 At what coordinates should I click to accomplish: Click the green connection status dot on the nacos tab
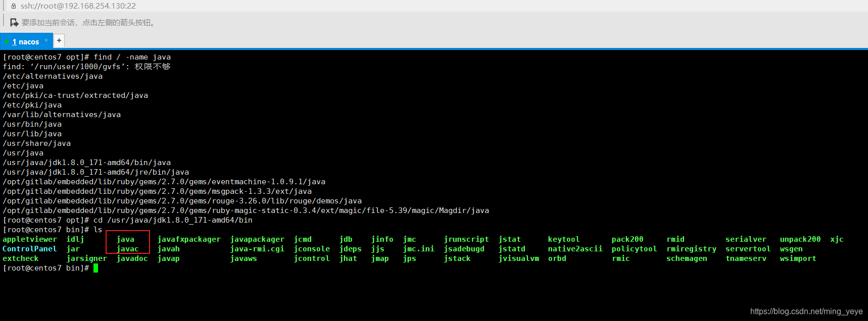tap(7, 41)
